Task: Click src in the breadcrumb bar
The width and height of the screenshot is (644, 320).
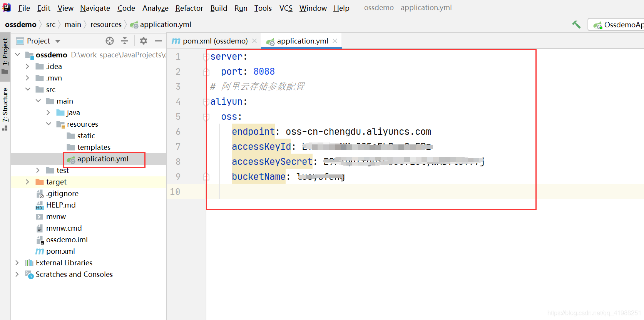Action: tap(51, 25)
